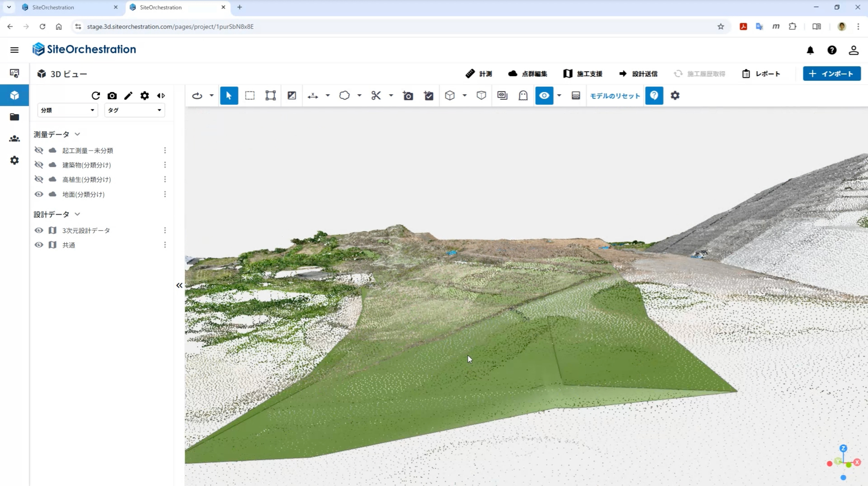Click the camera screenshot icon in toolbar

(x=408, y=96)
